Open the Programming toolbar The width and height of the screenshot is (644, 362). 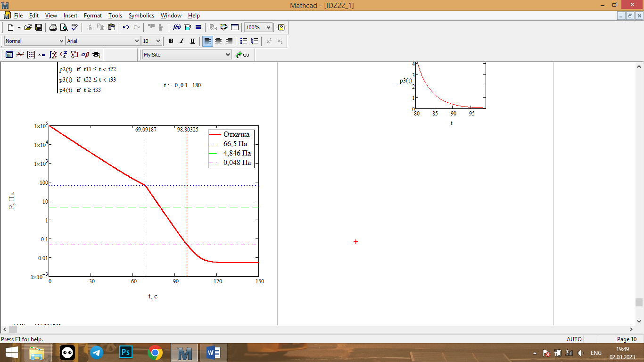[x=74, y=55]
